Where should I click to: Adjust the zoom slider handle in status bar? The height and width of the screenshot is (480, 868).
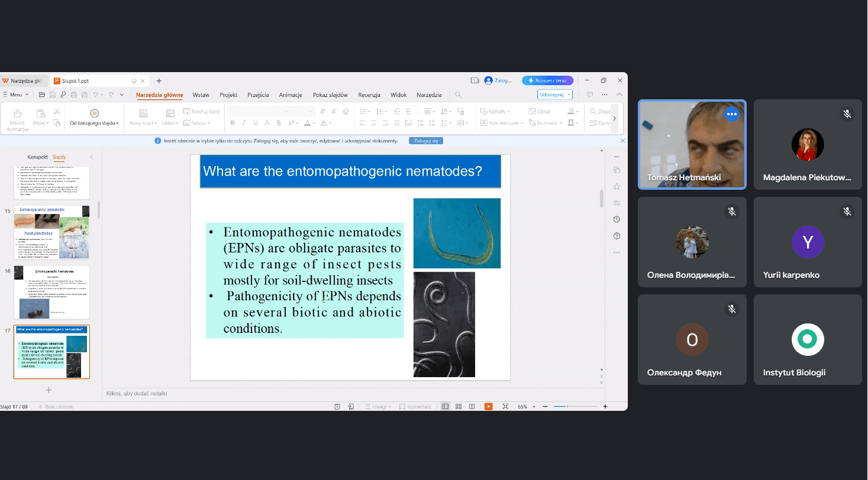coord(567,407)
